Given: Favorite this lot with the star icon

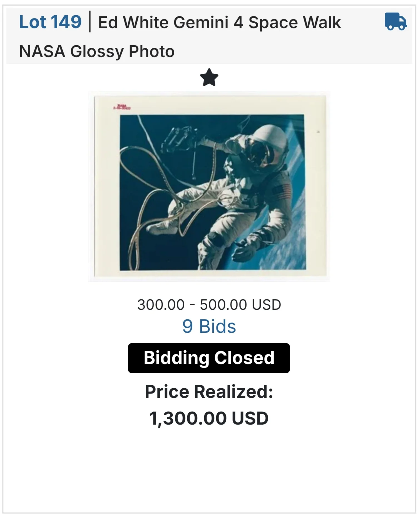Looking at the screenshot, I should (x=209, y=78).
